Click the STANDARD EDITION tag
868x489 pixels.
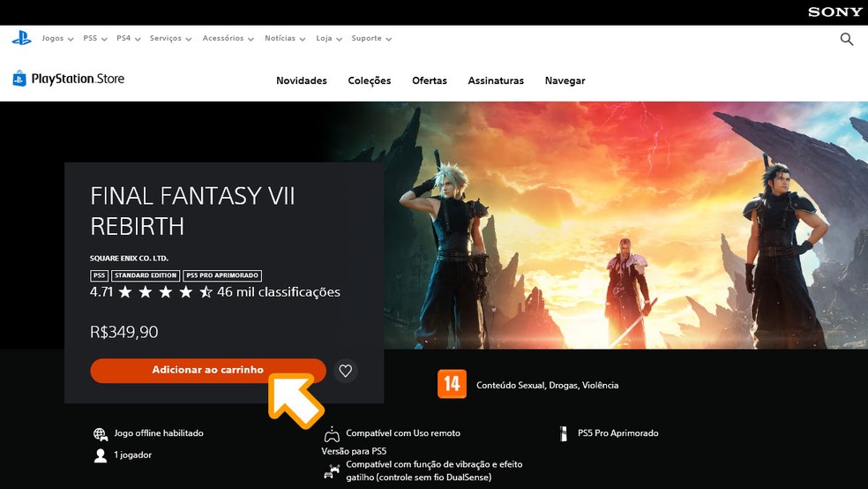146,275
